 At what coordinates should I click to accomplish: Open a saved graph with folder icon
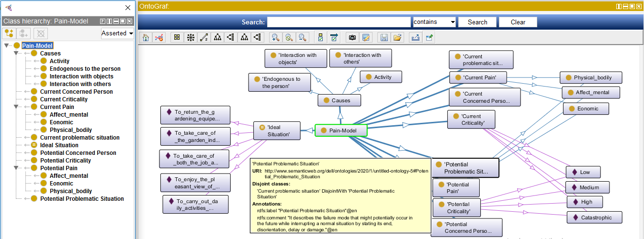(x=397, y=37)
